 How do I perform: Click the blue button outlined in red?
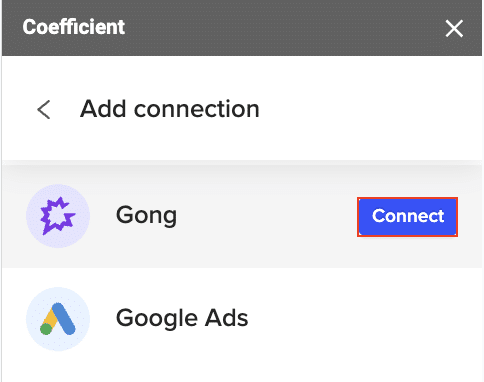(x=407, y=217)
